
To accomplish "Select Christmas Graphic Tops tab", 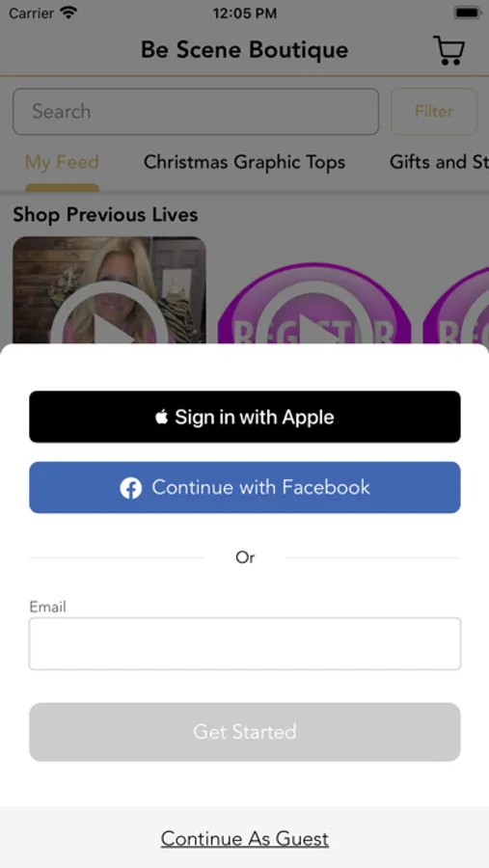I will (x=245, y=162).
